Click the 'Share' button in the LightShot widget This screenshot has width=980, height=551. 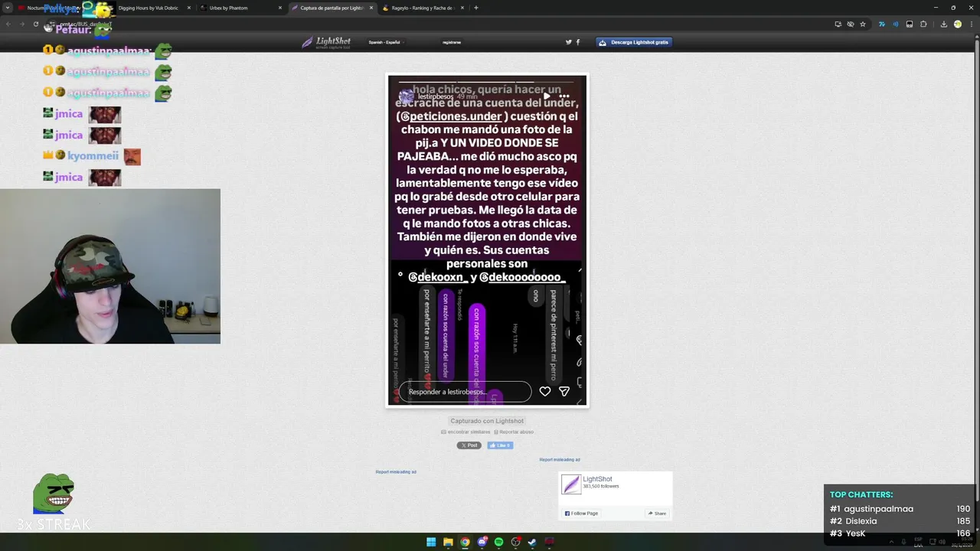[657, 514]
